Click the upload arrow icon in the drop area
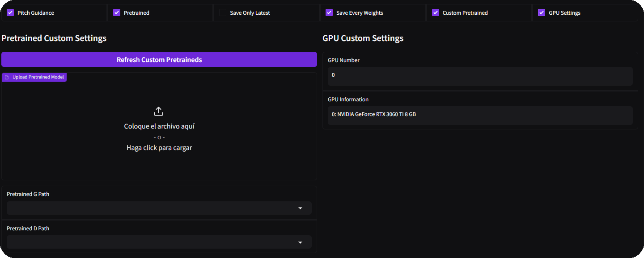Screen dimensions: 644x258 coord(159,111)
